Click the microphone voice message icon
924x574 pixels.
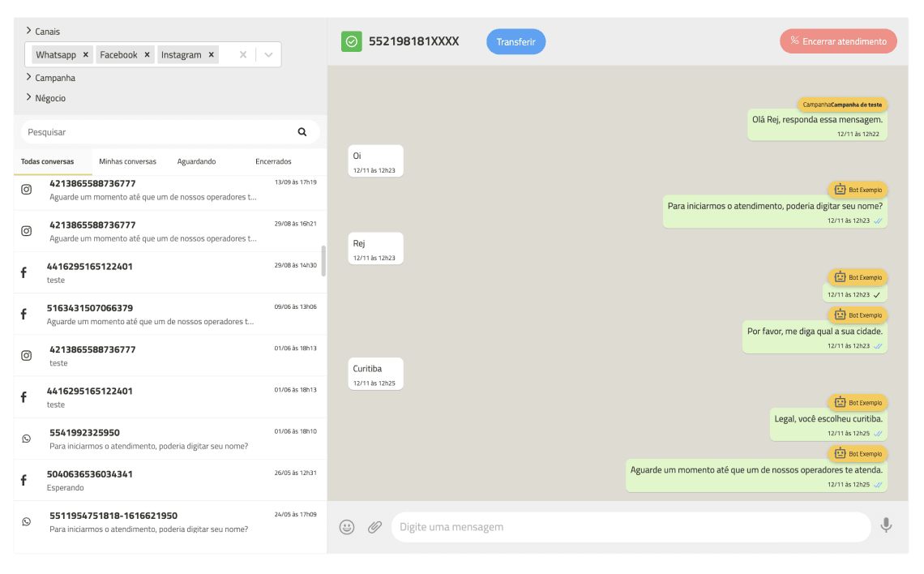pyautogui.click(x=886, y=526)
